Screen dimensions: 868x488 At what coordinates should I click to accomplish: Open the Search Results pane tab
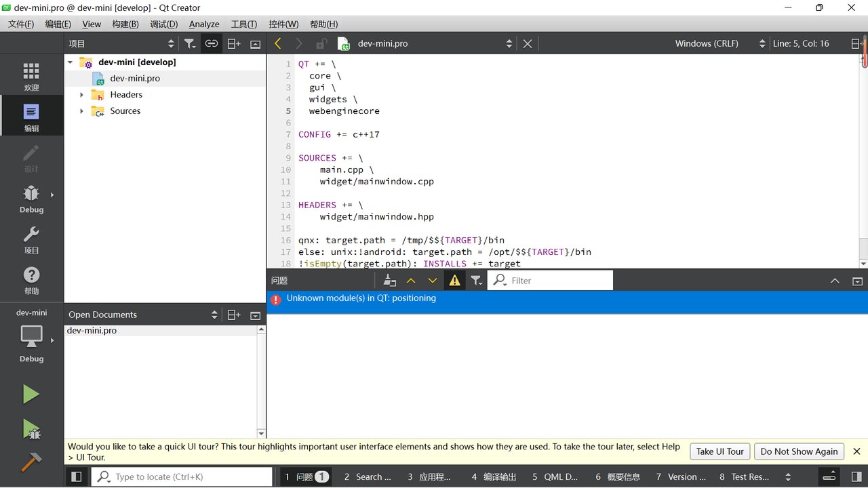368,476
